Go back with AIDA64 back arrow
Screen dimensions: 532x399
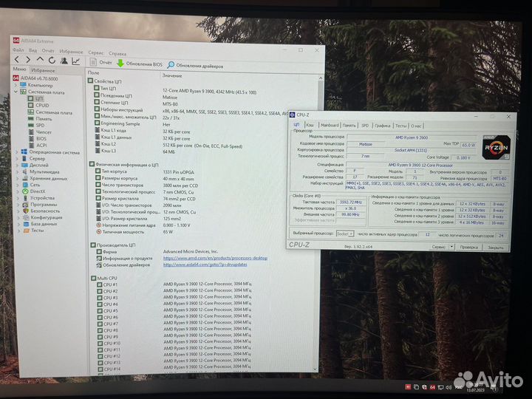[16, 60]
